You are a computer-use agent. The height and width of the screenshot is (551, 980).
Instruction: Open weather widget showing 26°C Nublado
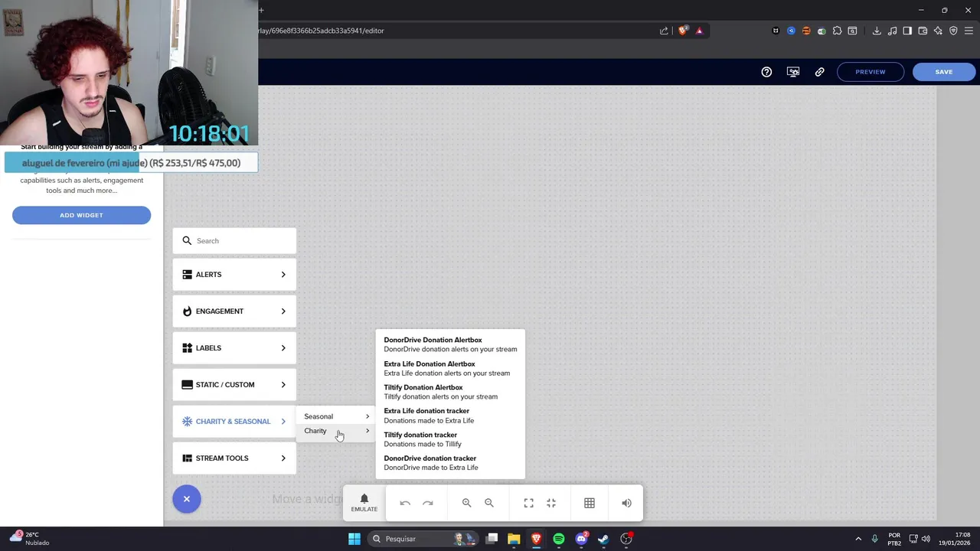point(29,539)
